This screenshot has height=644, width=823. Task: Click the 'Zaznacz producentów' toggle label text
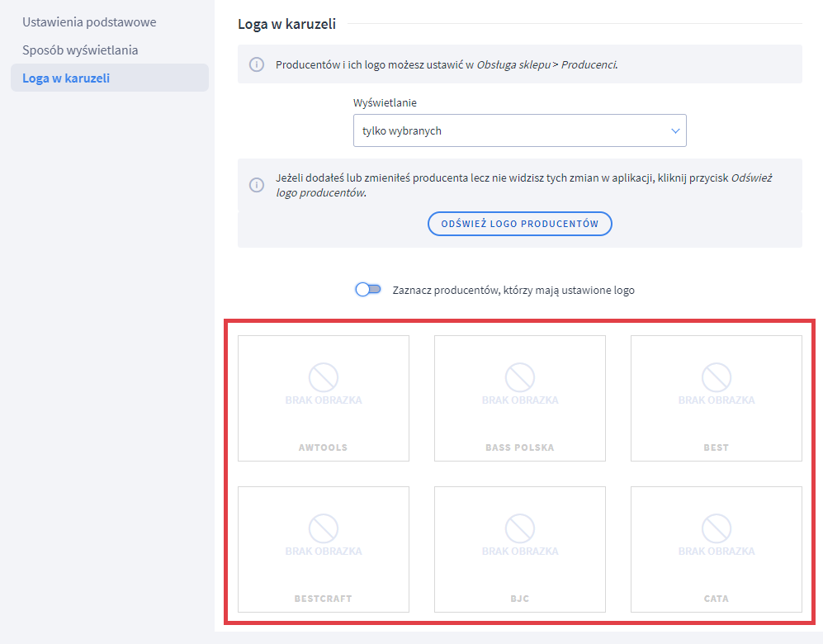513,290
